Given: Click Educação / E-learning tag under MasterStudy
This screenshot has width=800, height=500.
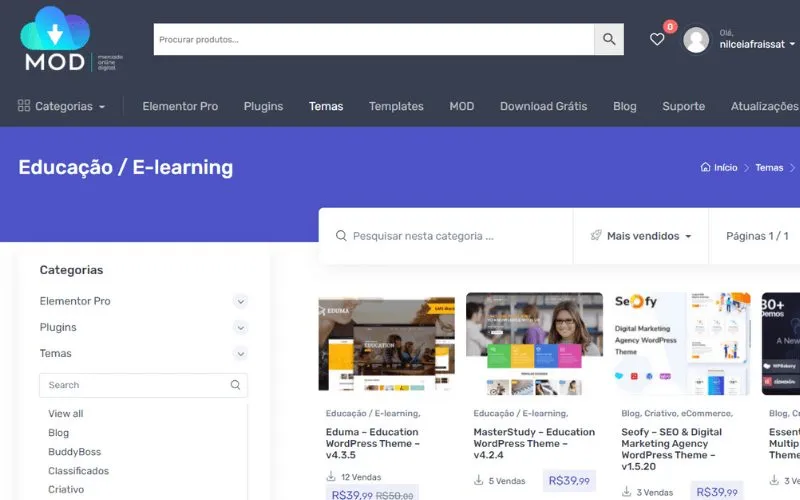Looking at the screenshot, I should (520, 413).
